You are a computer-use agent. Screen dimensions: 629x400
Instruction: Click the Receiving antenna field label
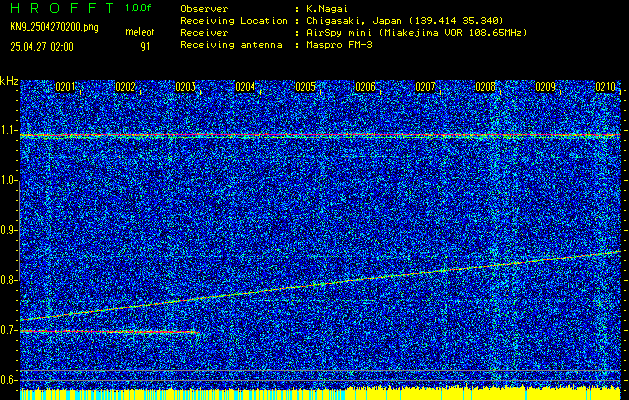[231, 45]
